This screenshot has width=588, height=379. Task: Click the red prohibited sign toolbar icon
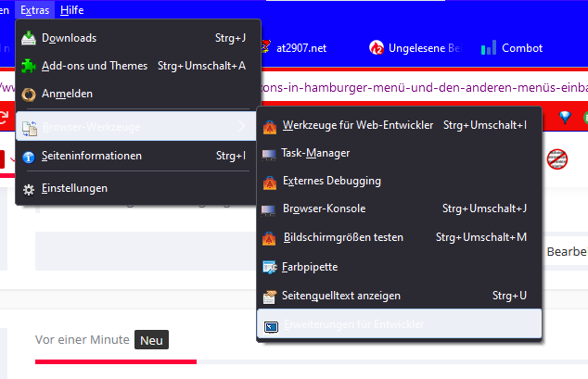pyautogui.click(x=557, y=158)
